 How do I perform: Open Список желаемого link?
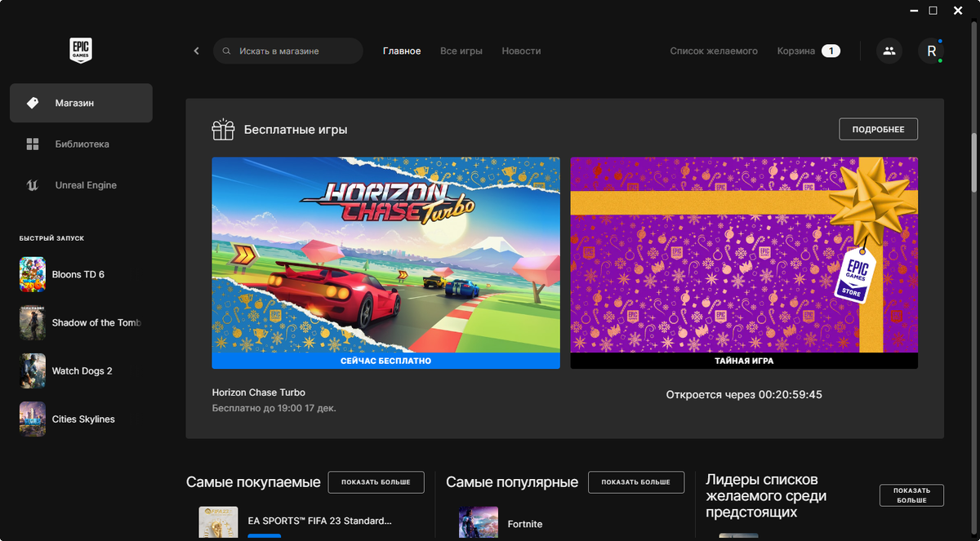click(714, 51)
